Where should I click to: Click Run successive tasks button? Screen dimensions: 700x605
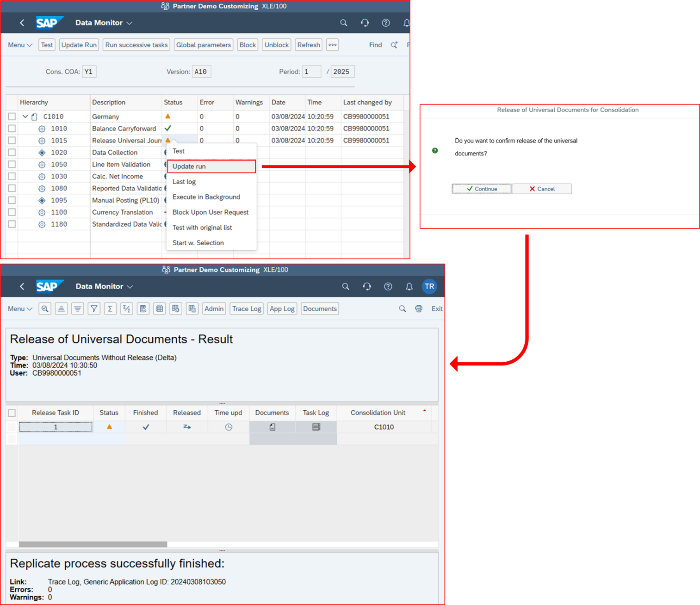coord(136,45)
